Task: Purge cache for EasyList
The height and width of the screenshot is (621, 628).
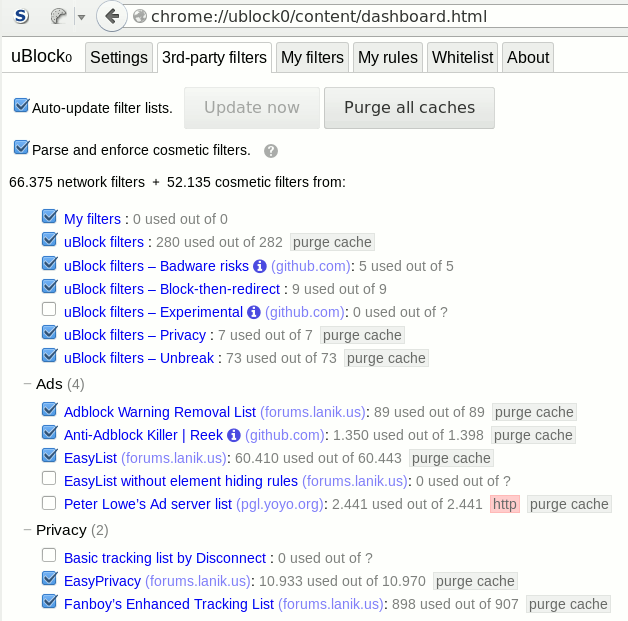Action: point(451,458)
